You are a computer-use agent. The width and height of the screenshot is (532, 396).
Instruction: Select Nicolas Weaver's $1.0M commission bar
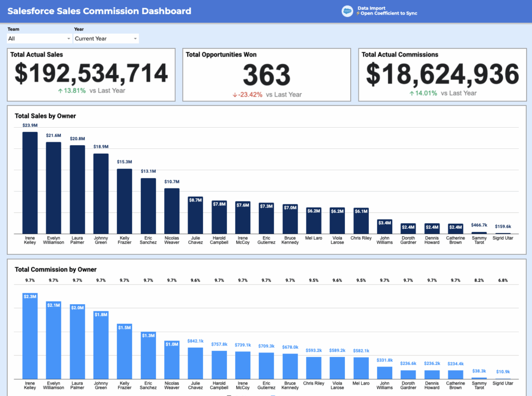(x=172, y=360)
